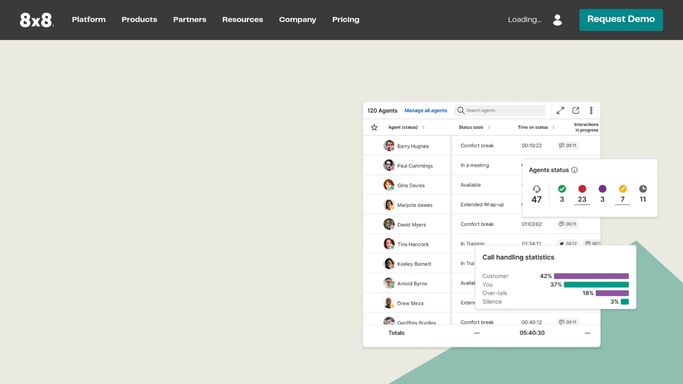Click Keeley Barnett agent name
Viewport: 683px width, 384px height.
pyautogui.click(x=414, y=264)
